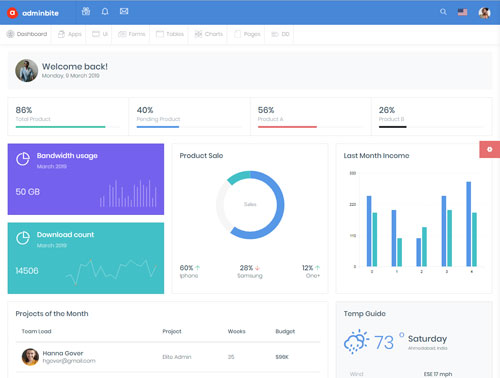The image size is (500, 378).
Task: Open the red settings gear panel
Action: coord(490,149)
